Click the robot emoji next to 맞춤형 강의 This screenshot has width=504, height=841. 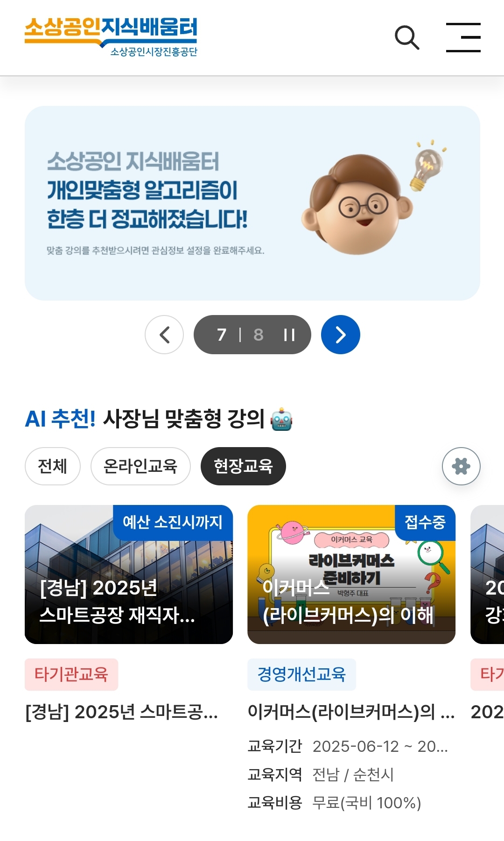coord(281,419)
